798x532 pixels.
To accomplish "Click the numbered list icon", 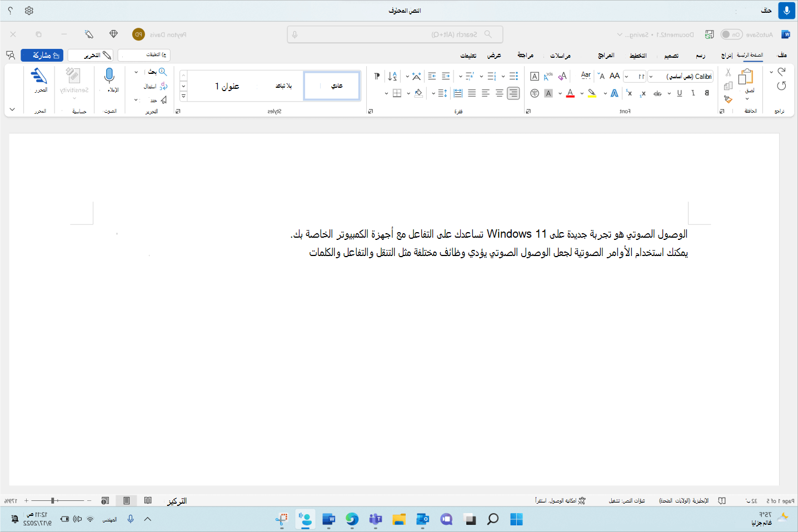I will [x=491, y=76].
